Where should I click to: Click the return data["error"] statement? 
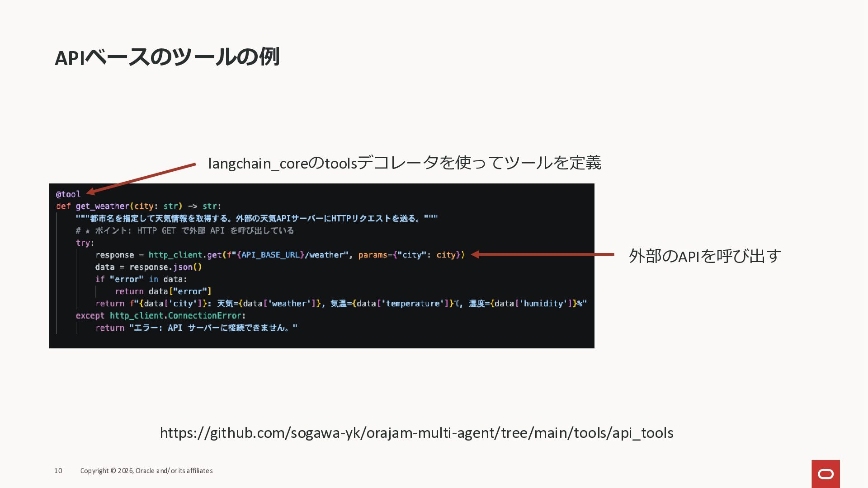pos(163,291)
